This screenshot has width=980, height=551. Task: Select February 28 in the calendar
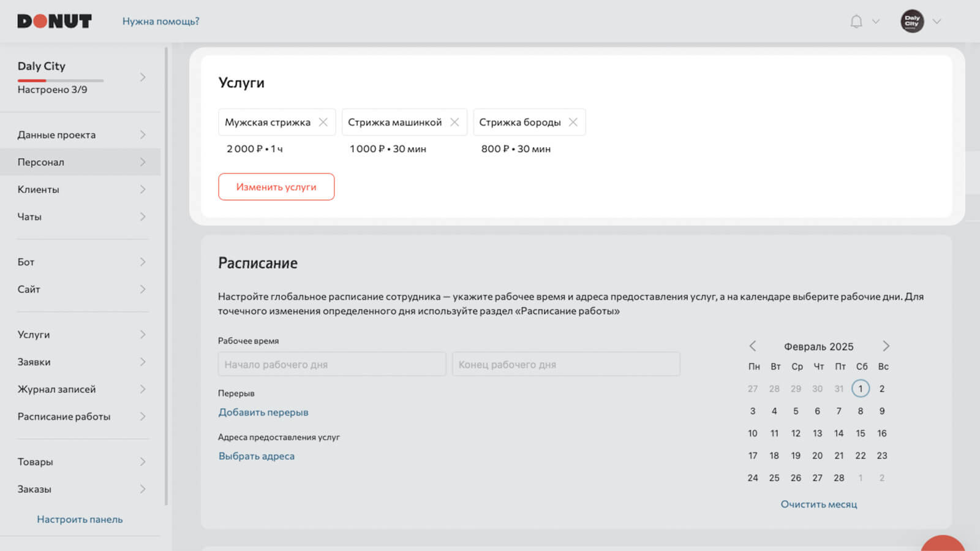[839, 478]
